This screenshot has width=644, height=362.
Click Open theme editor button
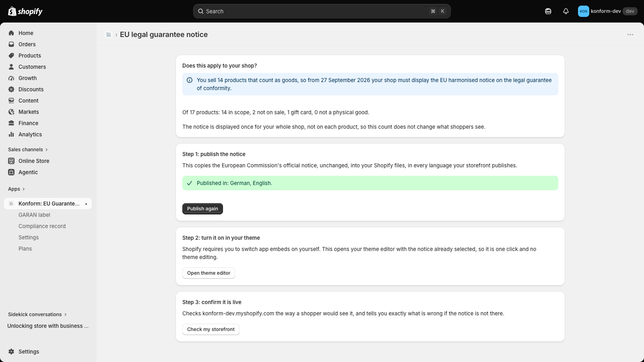click(208, 273)
